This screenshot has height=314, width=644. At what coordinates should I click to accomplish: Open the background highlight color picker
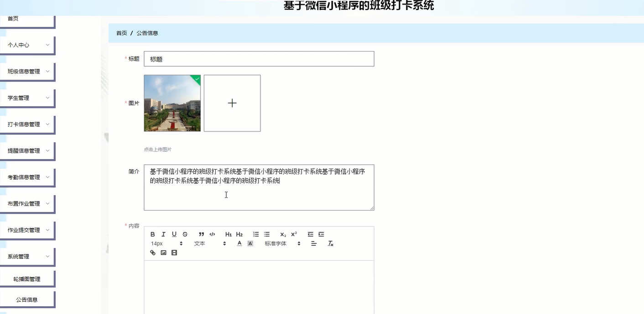(x=250, y=243)
